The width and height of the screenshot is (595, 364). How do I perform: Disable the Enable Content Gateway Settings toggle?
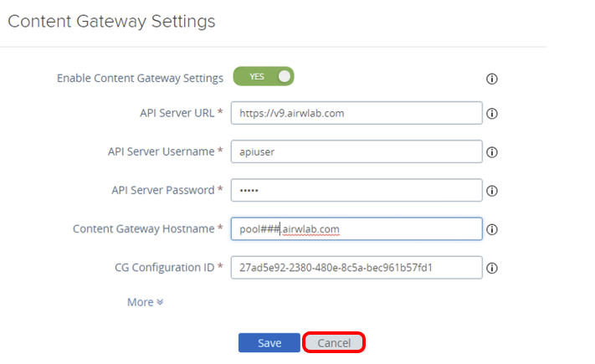pyautogui.click(x=264, y=77)
